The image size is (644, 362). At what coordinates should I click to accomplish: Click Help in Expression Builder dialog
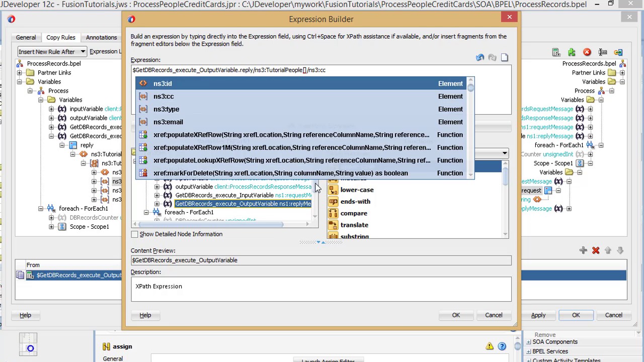[145, 315]
